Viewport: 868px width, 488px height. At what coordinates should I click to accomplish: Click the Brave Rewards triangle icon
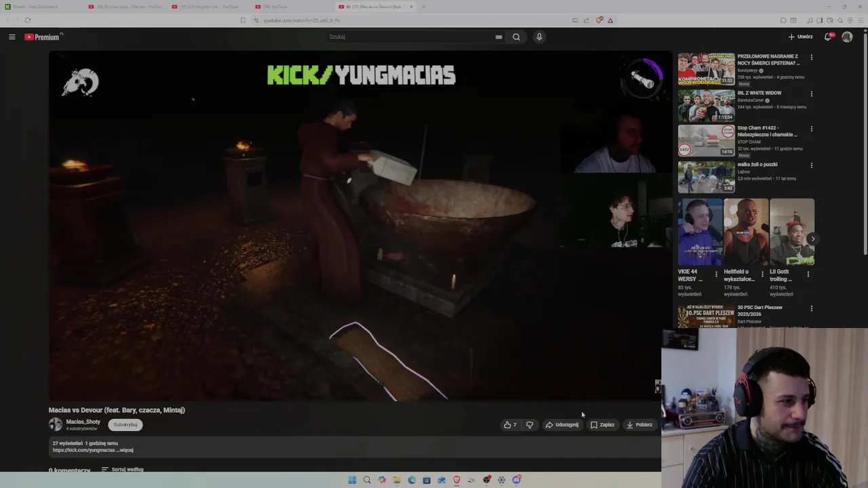pyautogui.click(x=610, y=20)
